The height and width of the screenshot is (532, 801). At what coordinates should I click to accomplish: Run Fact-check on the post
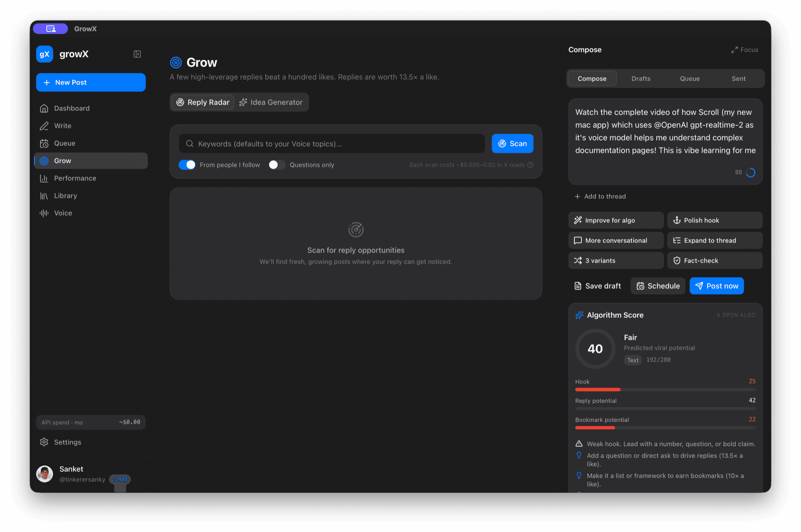[715, 261]
